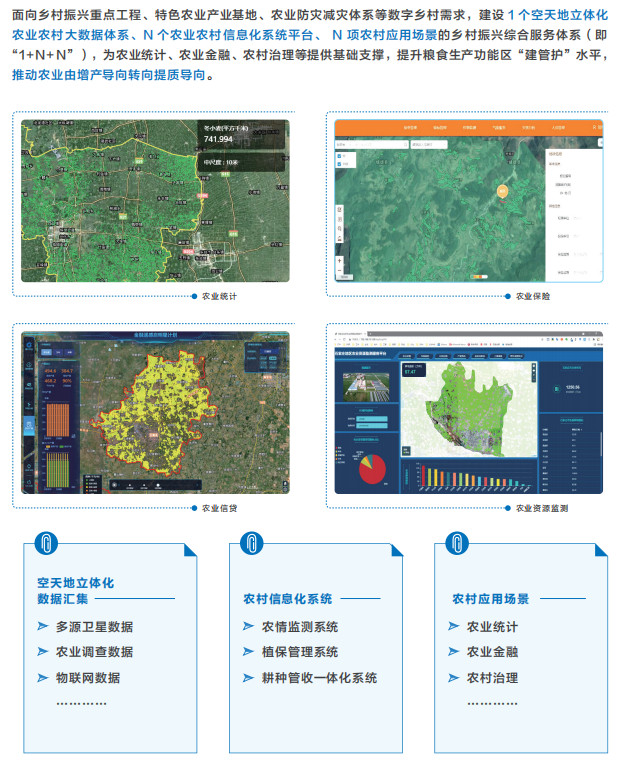Click paperclip icon on 空天地立体化数据汇集 card
Screen dimensions: 624x764
click(x=46, y=544)
